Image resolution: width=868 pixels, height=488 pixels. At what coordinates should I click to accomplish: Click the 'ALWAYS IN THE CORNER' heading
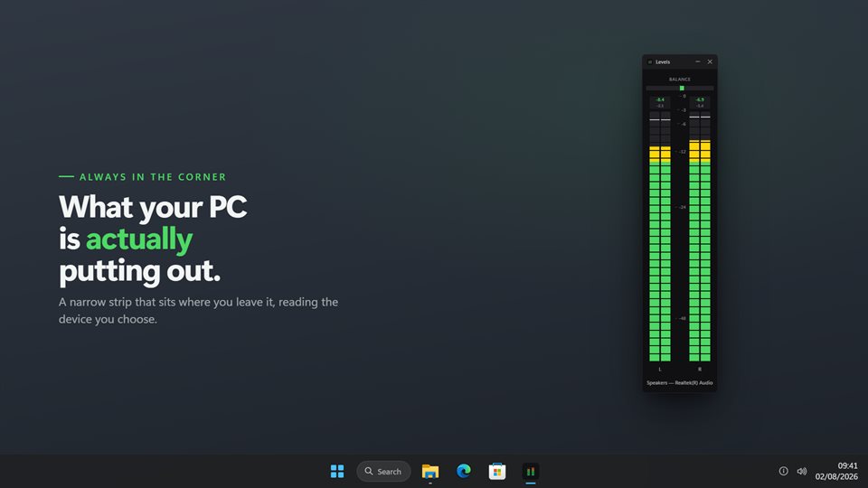(153, 177)
